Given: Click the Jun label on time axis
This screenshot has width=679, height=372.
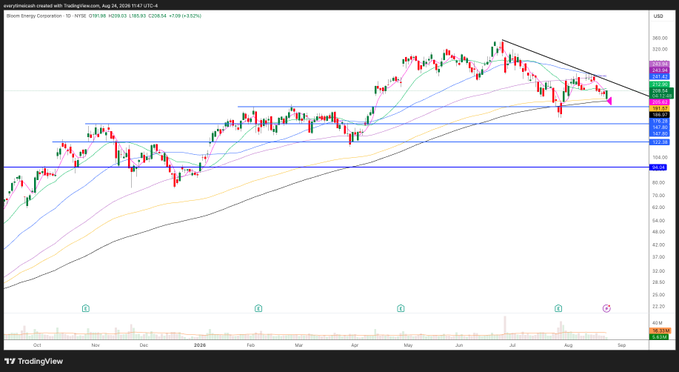Looking at the screenshot, I should point(459,345).
